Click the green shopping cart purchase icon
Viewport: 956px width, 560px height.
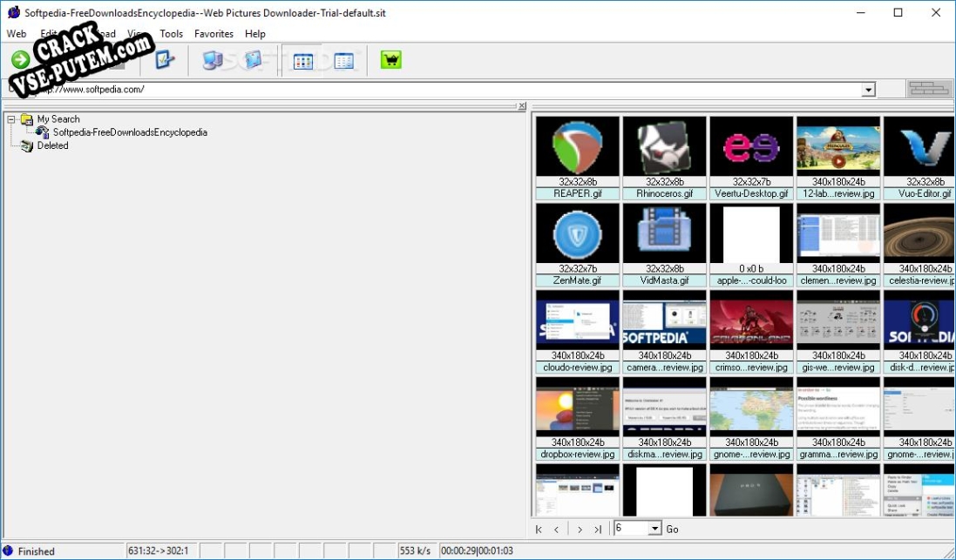[390, 59]
